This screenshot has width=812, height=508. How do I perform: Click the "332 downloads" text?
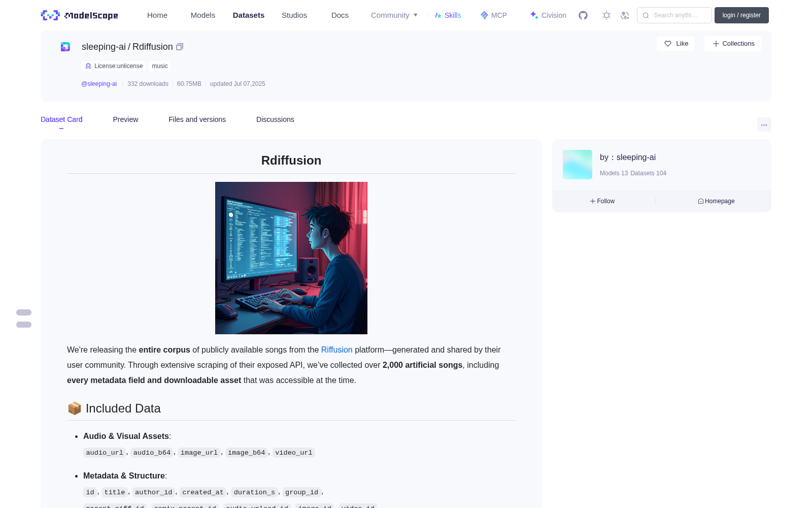pyautogui.click(x=148, y=84)
